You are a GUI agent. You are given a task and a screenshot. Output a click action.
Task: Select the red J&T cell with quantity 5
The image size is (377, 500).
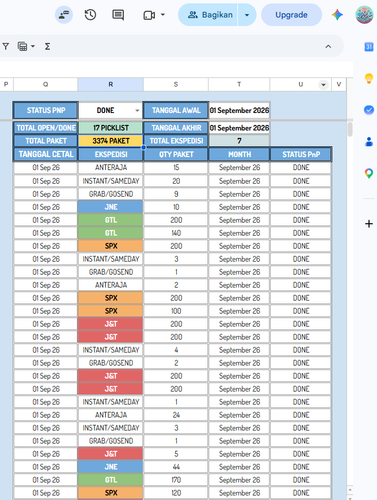[x=111, y=454]
